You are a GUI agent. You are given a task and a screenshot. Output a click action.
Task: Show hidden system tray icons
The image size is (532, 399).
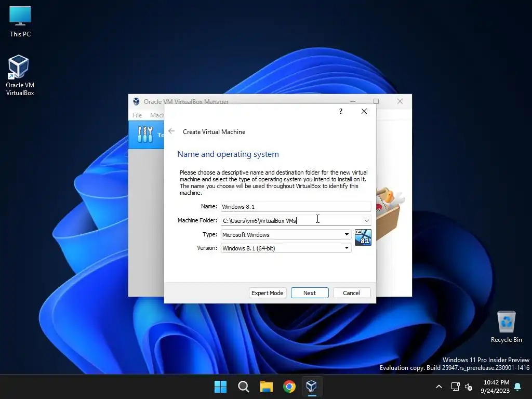438,387
